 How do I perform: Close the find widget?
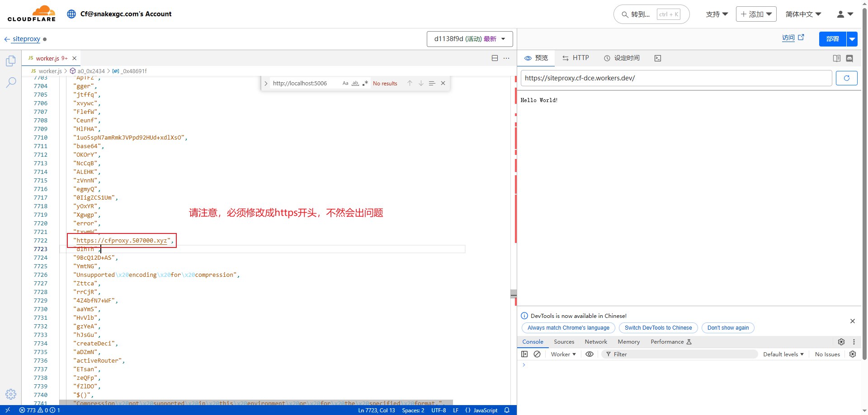tap(443, 83)
